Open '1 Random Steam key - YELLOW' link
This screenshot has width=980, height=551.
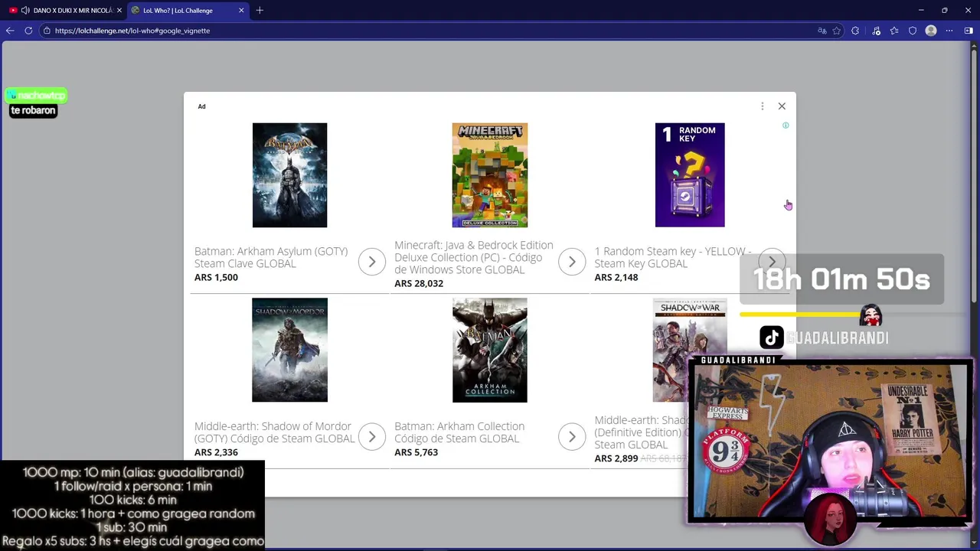pyautogui.click(x=673, y=257)
